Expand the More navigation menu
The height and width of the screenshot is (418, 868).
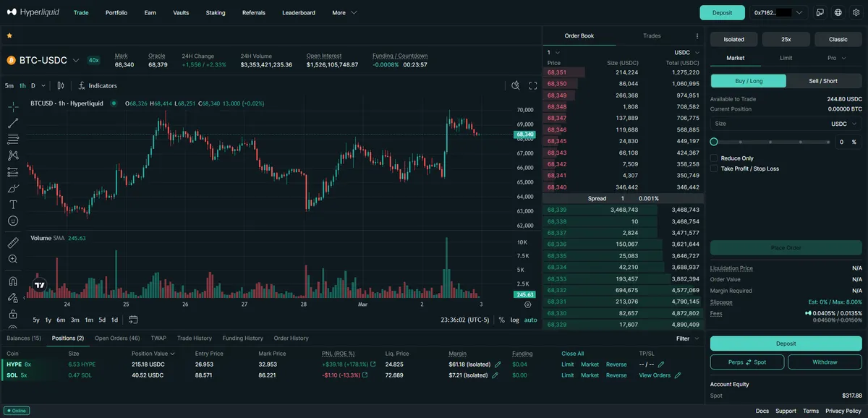coord(339,12)
